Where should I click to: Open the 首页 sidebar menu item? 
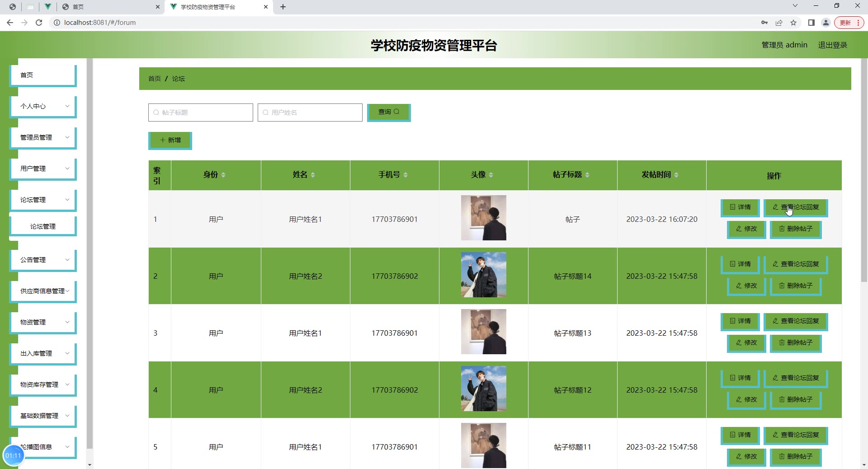[43, 75]
